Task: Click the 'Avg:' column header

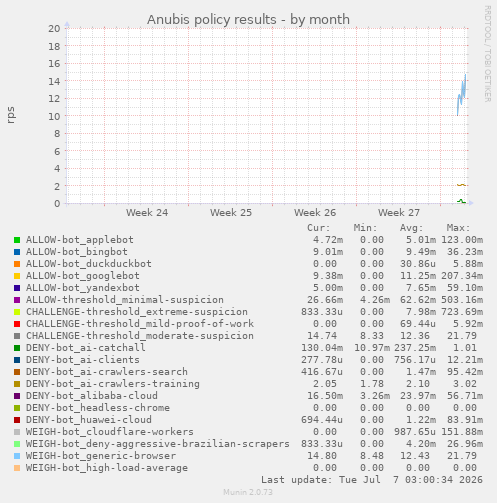Action: tap(412, 228)
